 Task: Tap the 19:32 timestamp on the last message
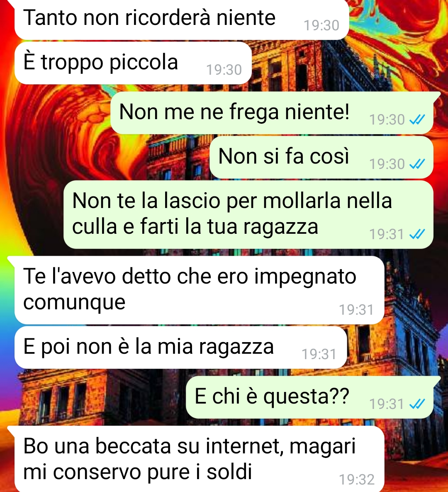coord(357,480)
